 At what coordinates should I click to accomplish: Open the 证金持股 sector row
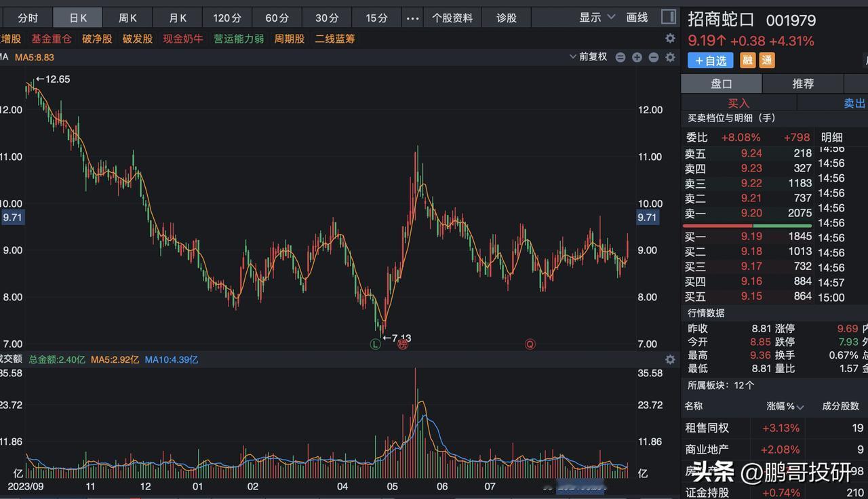(774, 492)
